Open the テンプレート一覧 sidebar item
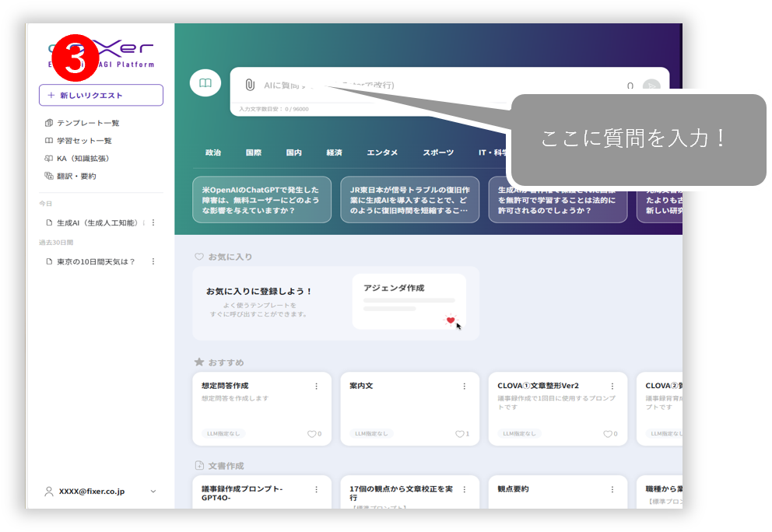 (x=87, y=123)
